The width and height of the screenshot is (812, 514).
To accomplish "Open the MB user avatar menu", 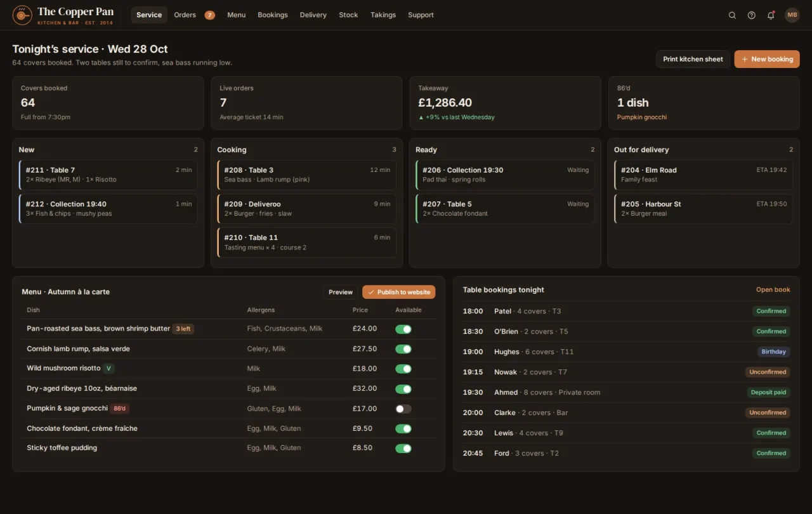I will 792,15.
